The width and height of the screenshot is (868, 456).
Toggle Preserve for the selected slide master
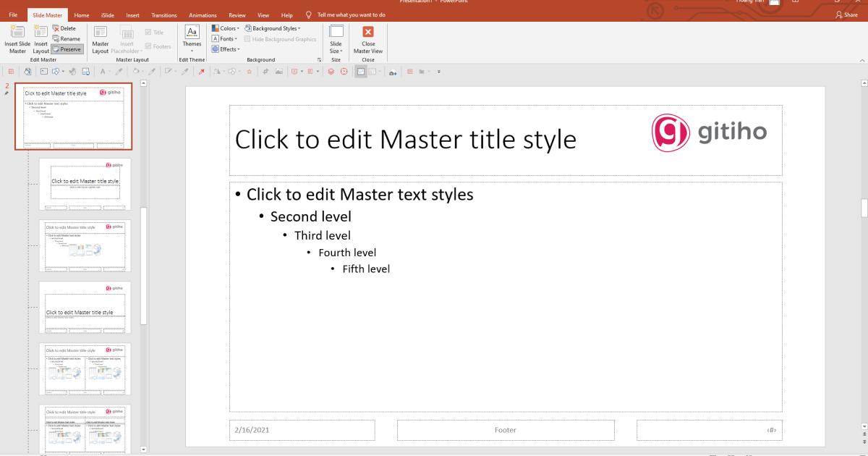click(67, 48)
